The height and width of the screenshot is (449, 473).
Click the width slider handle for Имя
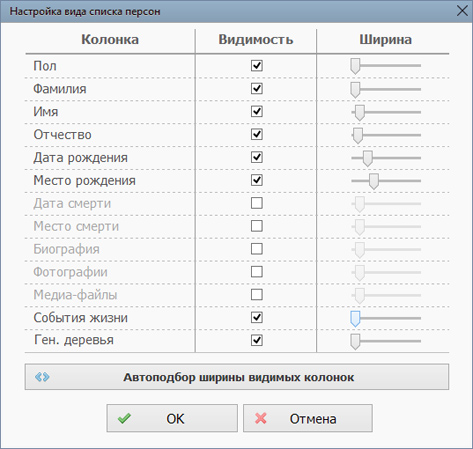tap(360, 113)
